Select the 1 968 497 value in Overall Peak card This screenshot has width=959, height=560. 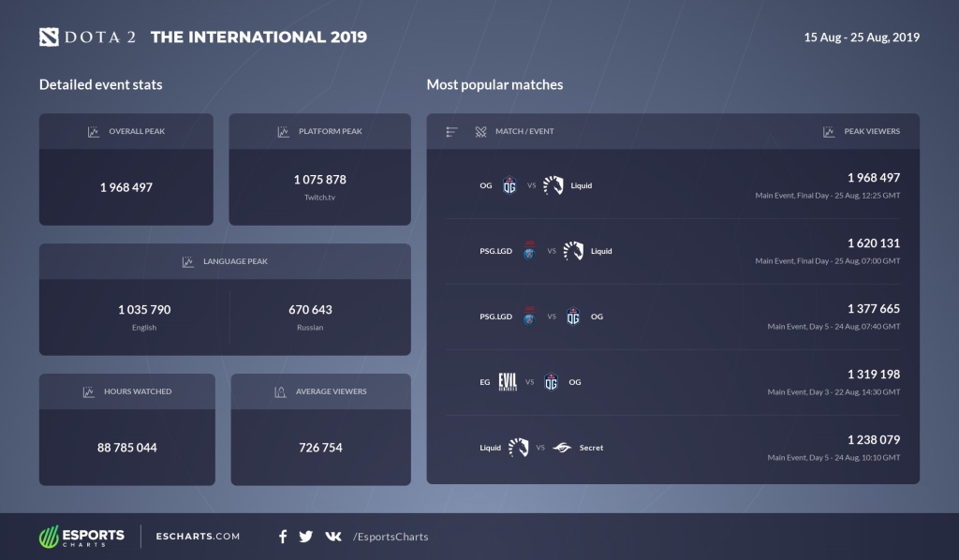click(x=126, y=187)
